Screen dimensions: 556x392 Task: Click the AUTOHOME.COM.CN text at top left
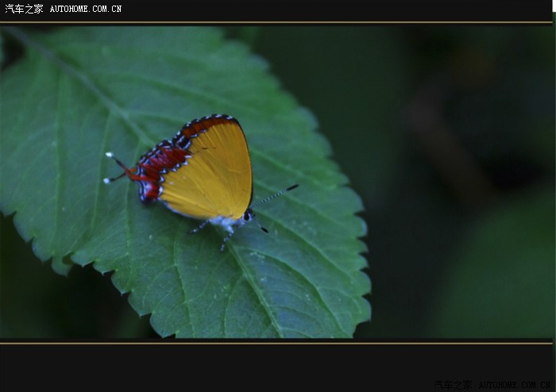[86, 10]
